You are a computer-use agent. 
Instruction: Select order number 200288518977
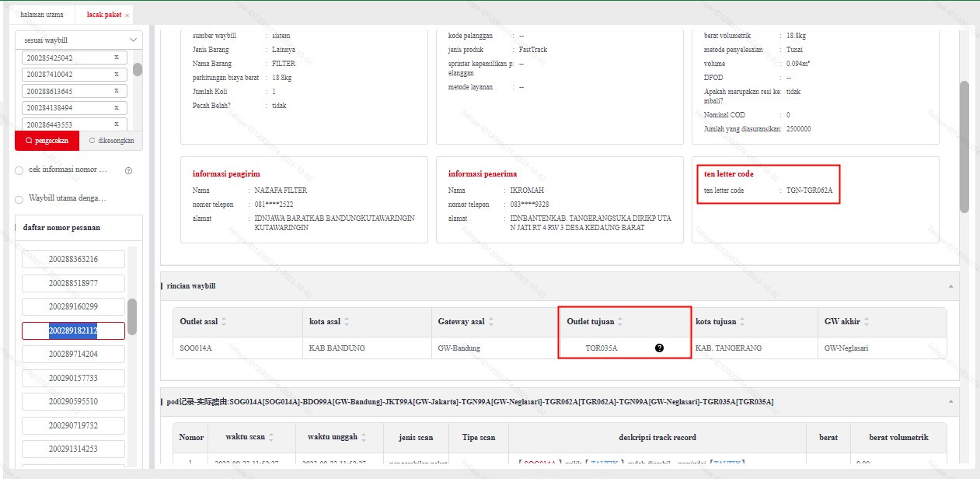click(73, 283)
